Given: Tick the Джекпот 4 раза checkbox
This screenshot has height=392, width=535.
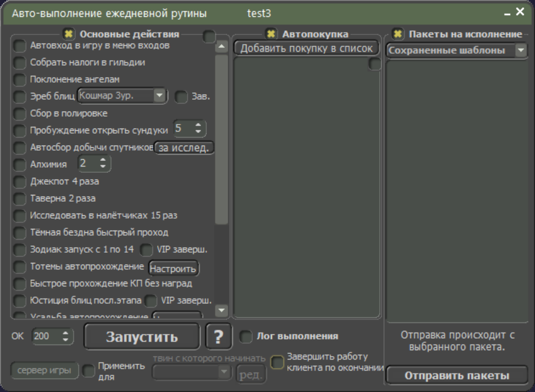Looking at the screenshot, I should tap(19, 181).
